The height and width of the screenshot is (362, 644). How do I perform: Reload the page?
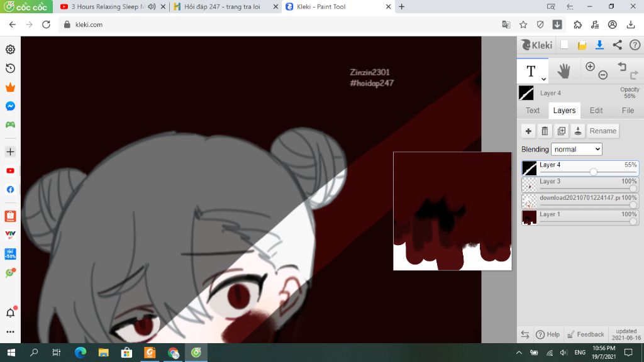tap(46, 25)
